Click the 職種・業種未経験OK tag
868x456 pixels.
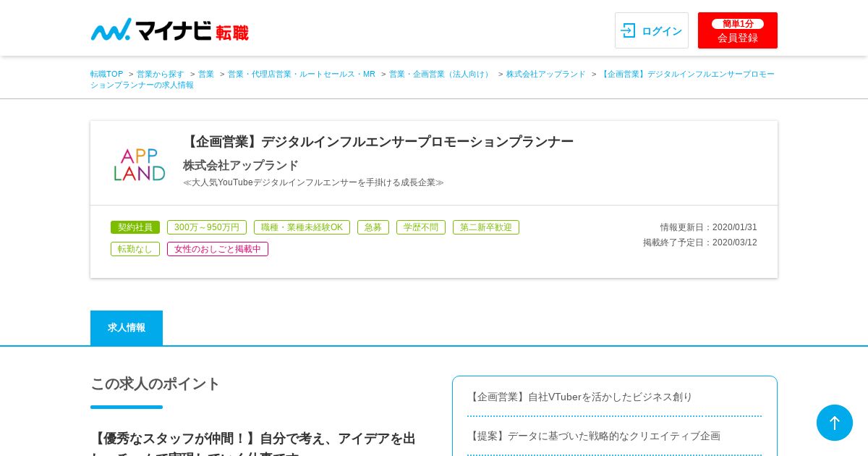(302, 227)
